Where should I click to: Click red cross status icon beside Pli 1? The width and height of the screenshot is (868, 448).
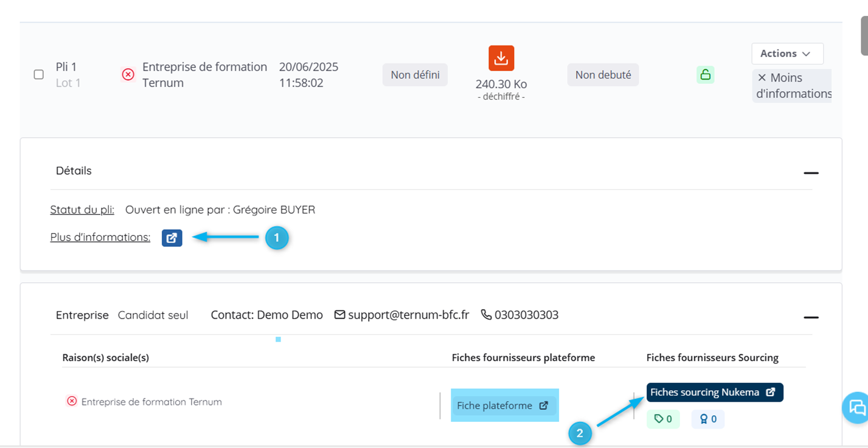128,75
